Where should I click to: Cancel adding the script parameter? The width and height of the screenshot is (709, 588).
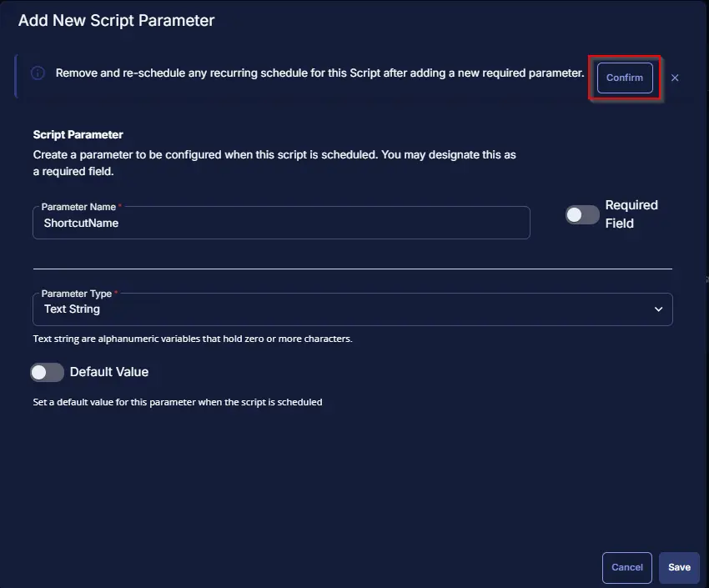point(626,567)
